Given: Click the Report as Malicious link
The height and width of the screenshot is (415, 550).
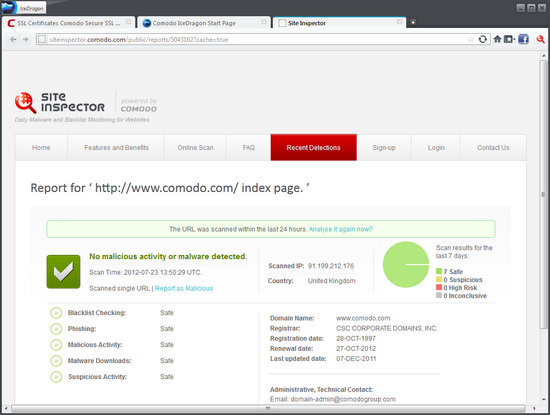Looking at the screenshot, I should 184,288.
